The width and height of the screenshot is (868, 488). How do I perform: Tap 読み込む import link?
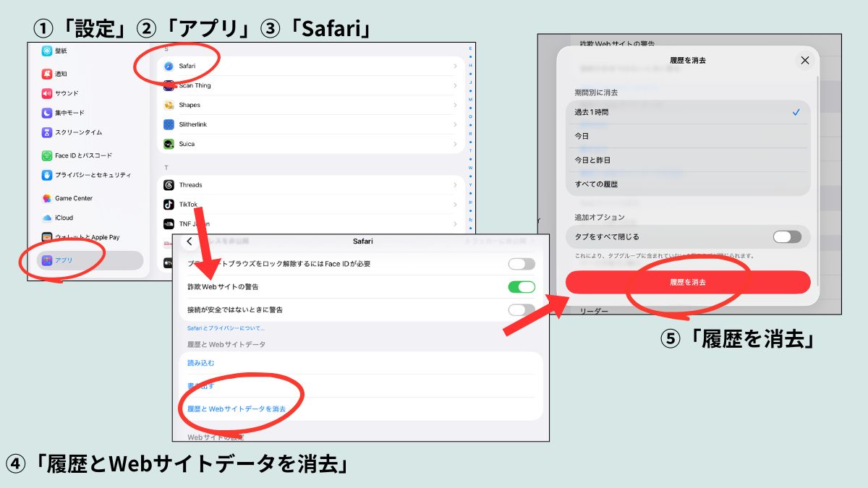200,363
